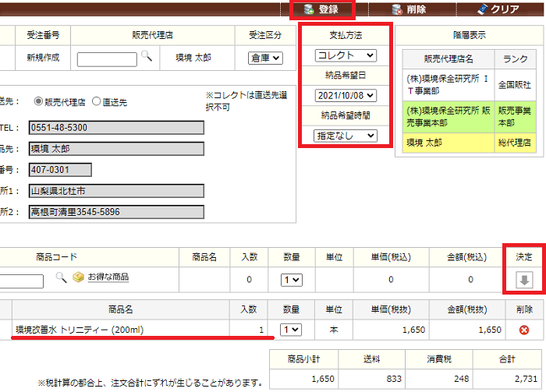Open quantity dropdown in product entry row
Screen dimensions: 546x392
[290, 279]
